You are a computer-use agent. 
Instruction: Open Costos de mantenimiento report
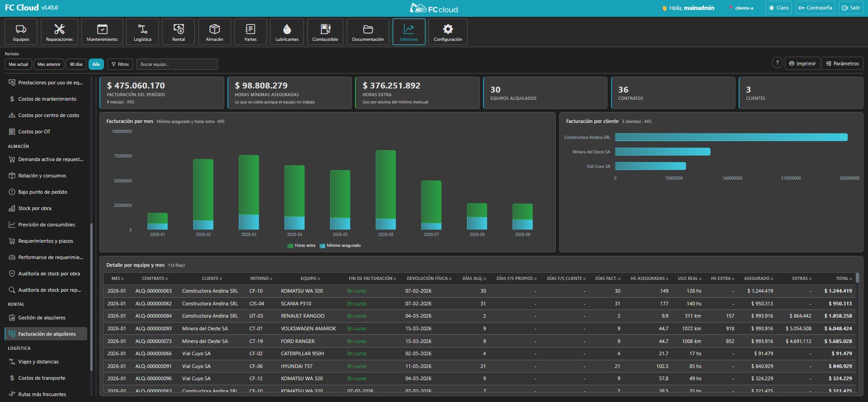pyautogui.click(x=46, y=99)
